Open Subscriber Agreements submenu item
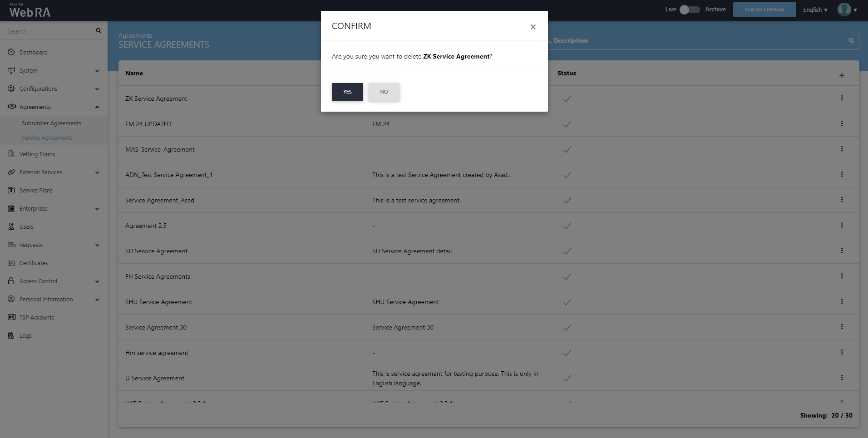 pos(51,123)
